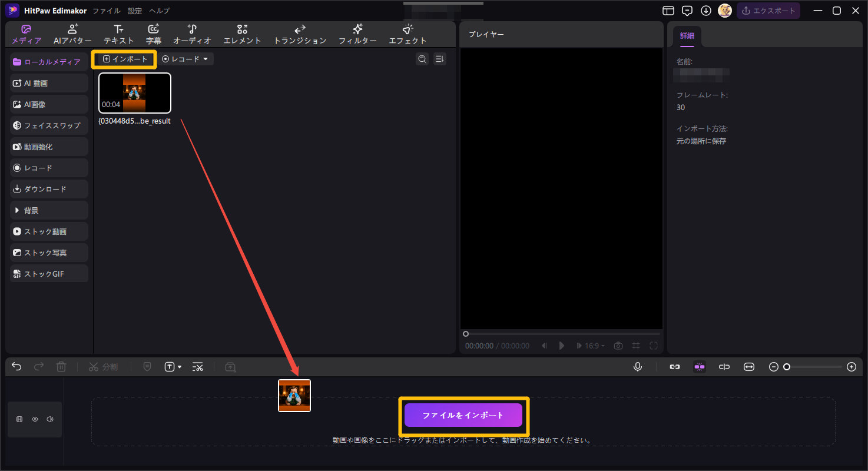Toggle the purple magnetic snap button

[x=700, y=367]
